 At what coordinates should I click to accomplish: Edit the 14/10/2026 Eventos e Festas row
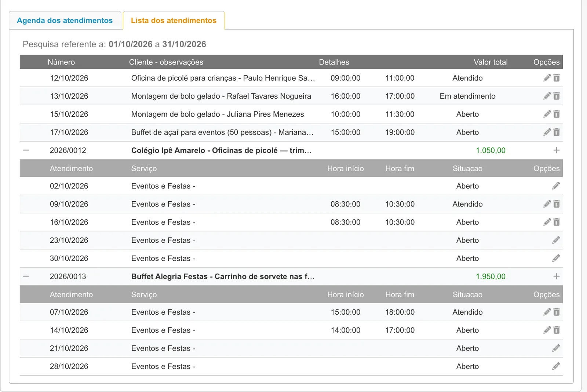tap(547, 330)
